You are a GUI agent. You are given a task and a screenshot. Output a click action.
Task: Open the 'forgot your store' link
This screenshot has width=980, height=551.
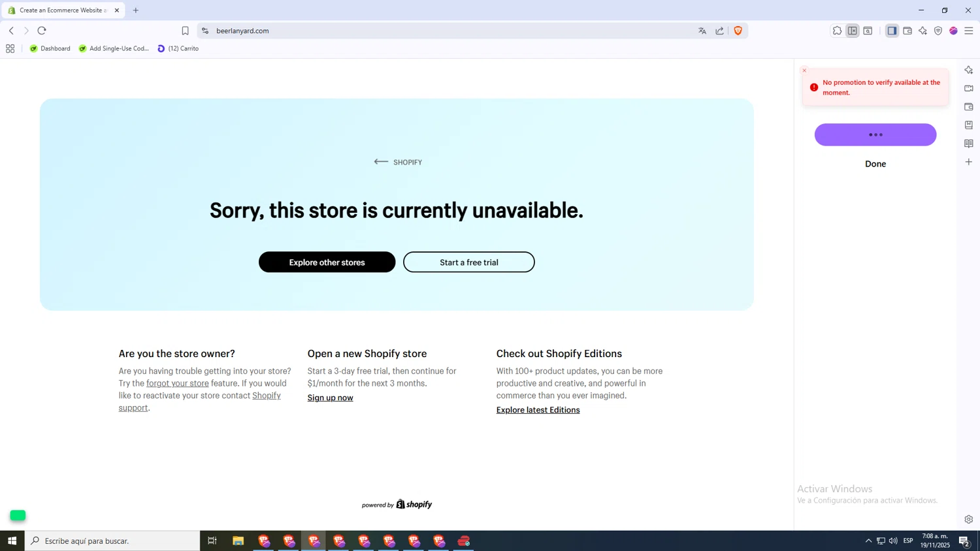pos(178,383)
